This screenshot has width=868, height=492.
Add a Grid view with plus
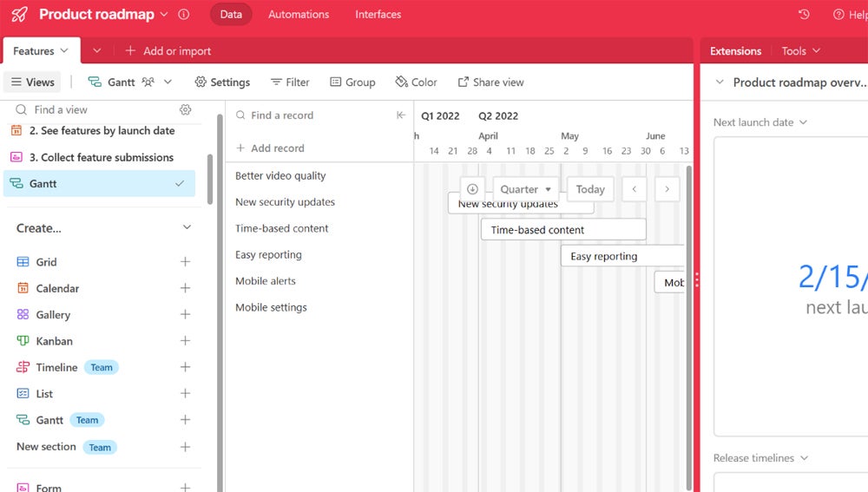186,262
